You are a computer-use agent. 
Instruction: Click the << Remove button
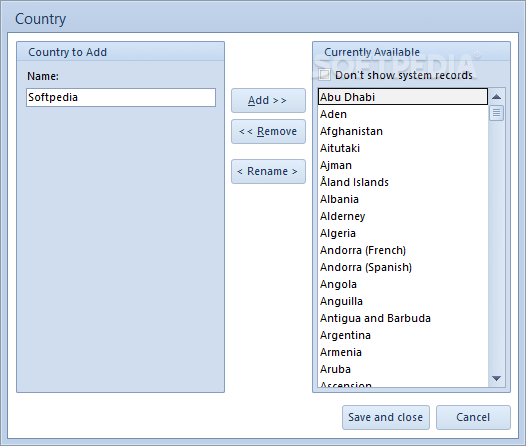(x=268, y=131)
